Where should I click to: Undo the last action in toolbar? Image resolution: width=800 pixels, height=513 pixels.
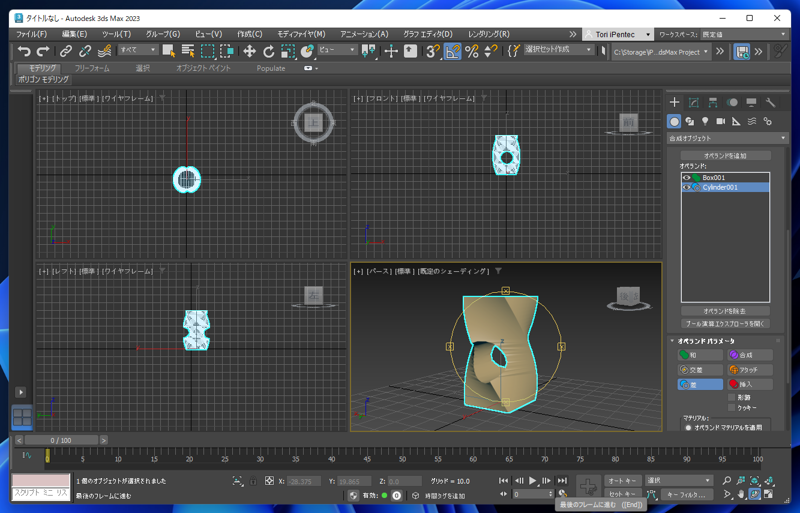click(x=23, y=51)
